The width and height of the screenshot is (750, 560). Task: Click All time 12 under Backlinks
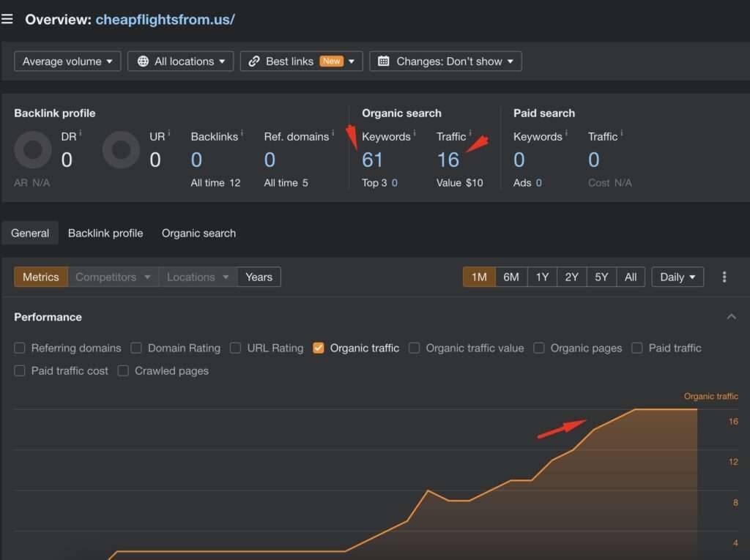click(215, 183)
